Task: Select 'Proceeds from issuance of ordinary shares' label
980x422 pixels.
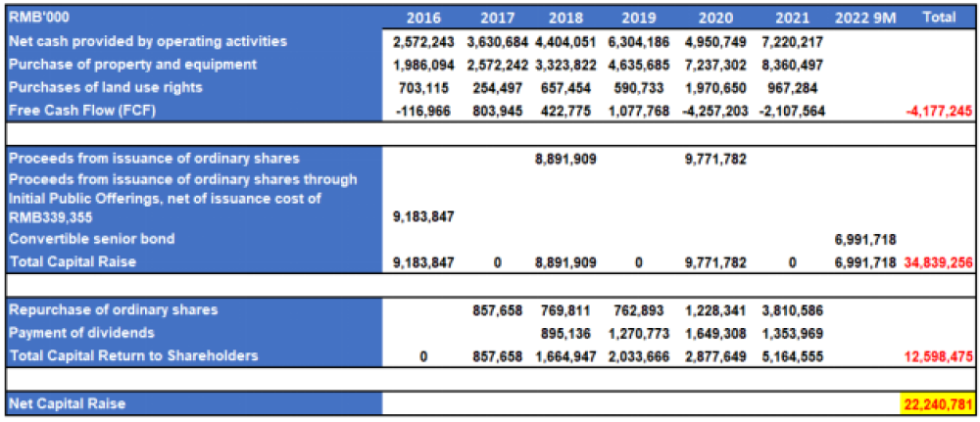Action: coord(154,158)
